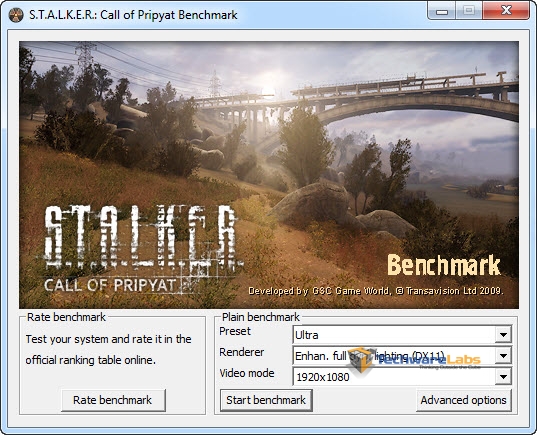Viewport: 537px width, 435px height.
Task: Close the Call of Pripyat Benchmark window
Action: pyautogui.click(x=506, y=11)
